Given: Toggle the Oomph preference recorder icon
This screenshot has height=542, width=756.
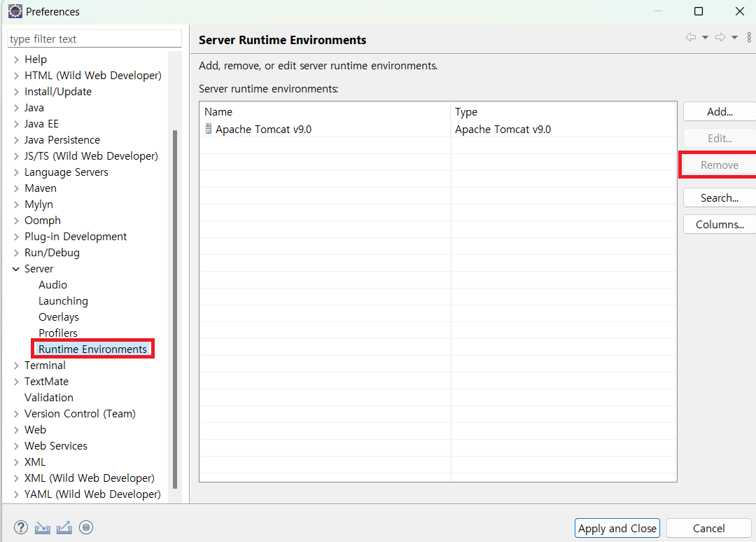Looking at the screenshot, I should pyautogui.click(x=86, y=527).
